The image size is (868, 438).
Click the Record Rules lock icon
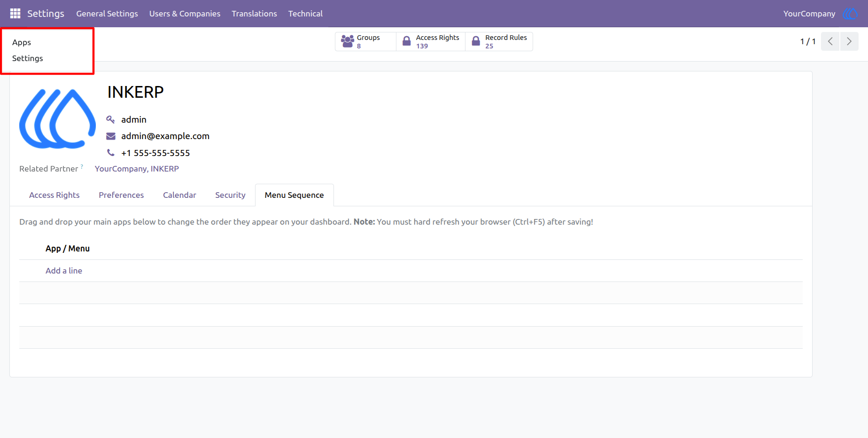coord(476,41)
